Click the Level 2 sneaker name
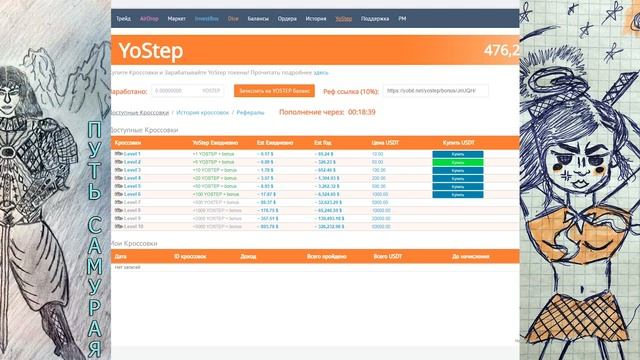This screenshot has width=640, height=360. [x=132, y=162]
